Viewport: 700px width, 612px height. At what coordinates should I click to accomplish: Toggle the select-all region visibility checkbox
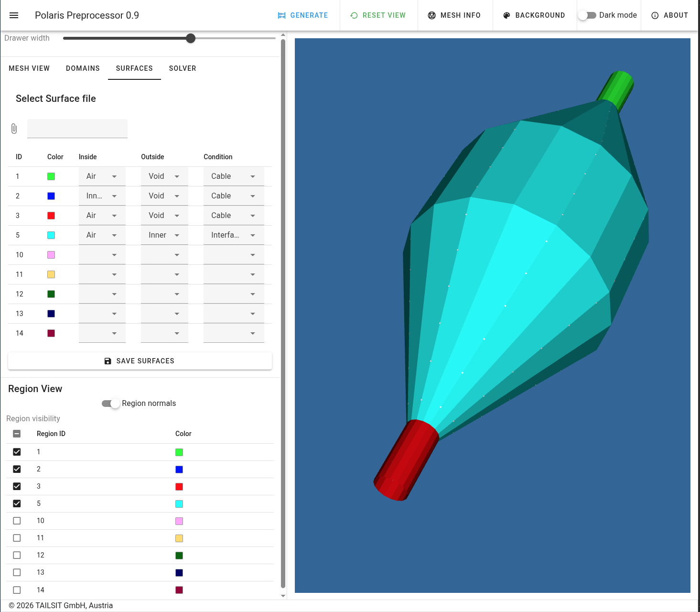point(17,434)
